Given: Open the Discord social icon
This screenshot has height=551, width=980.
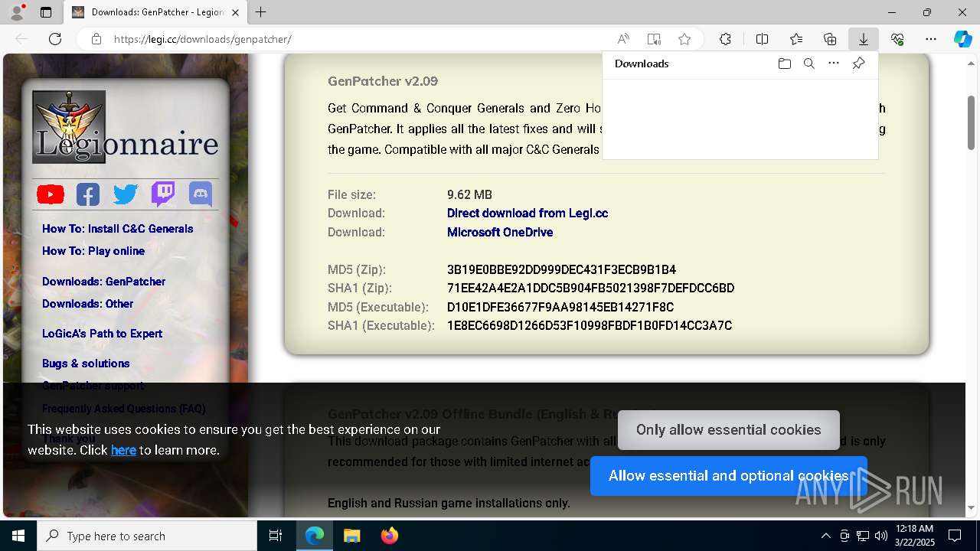Looking at the screenshot, I should coord(201,194).
